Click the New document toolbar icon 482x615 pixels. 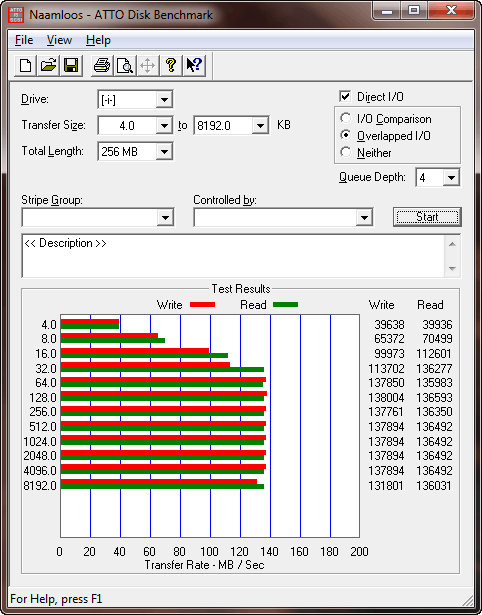click(x=25, y=65)
